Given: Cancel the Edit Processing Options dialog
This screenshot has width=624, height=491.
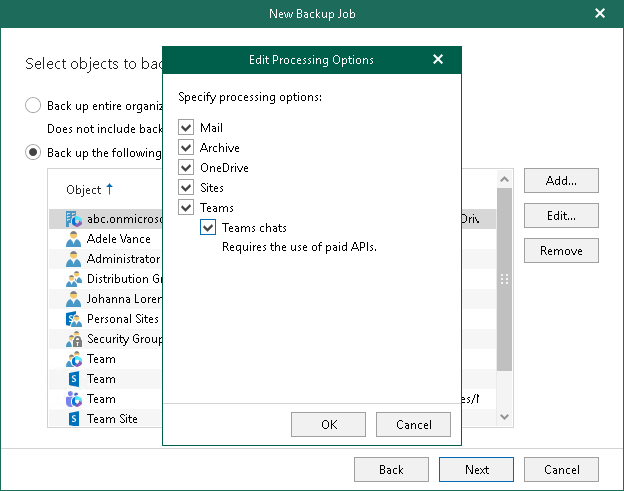Looking at the screenshot, I should [413, 425].
